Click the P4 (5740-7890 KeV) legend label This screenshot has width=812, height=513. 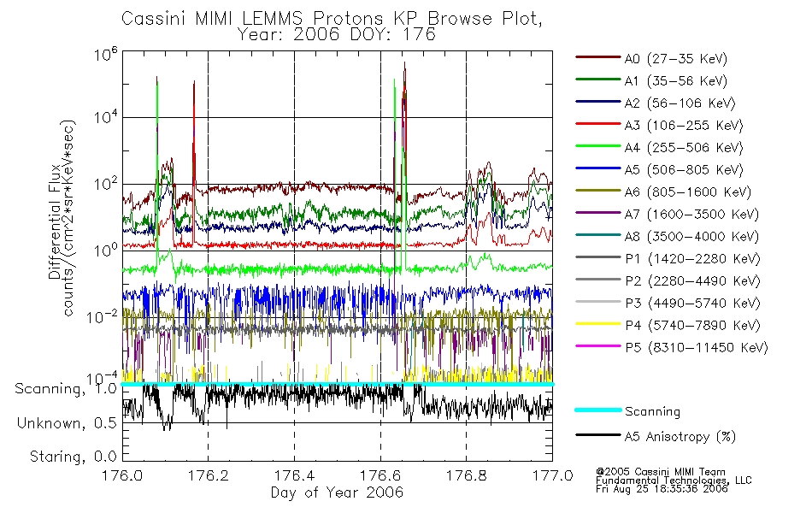coord(692,326)
